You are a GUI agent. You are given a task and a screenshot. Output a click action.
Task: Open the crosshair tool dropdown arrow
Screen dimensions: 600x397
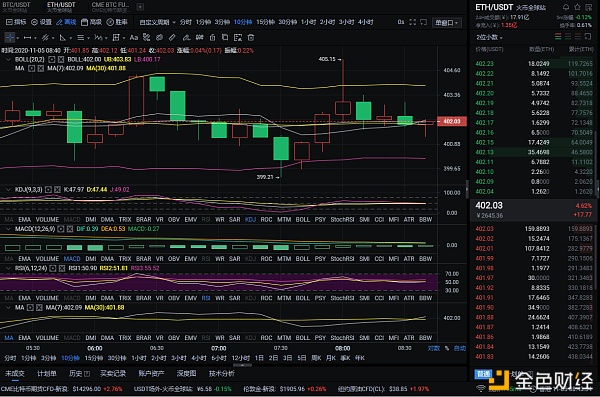coord(18,38)
